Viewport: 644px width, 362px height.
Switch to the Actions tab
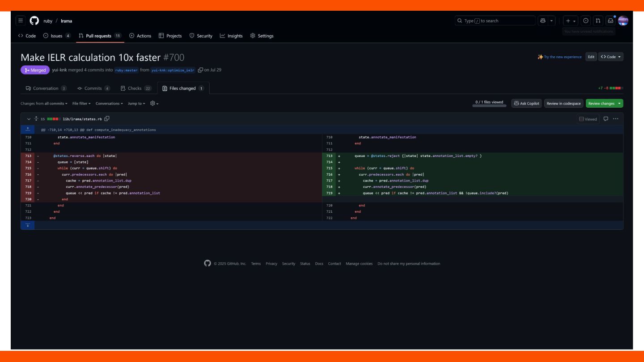pos(140,36)
